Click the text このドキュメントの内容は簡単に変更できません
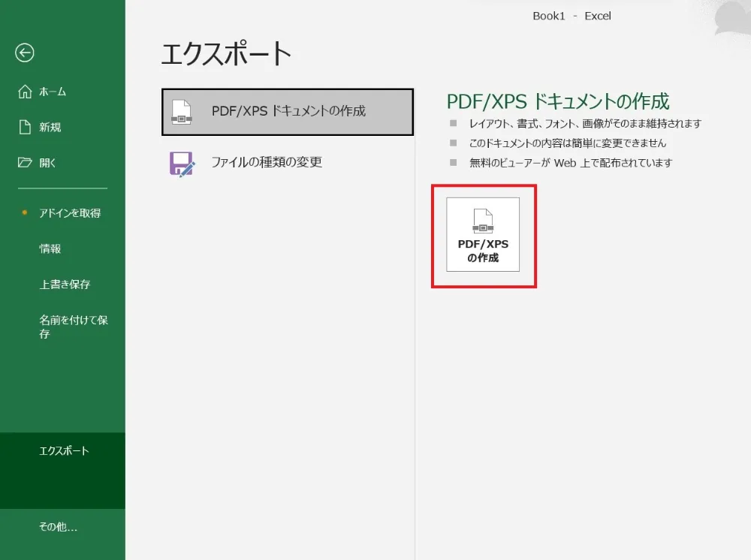 click(x=568, y=143)
